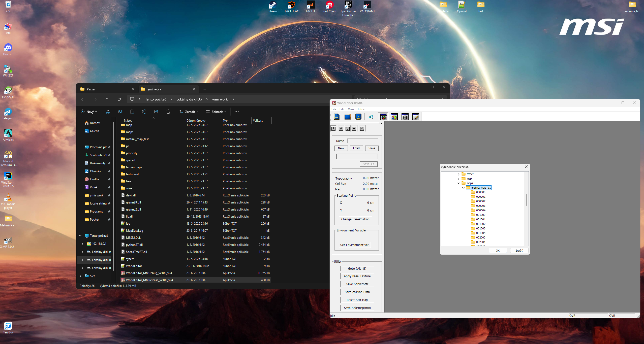
Task: Select the paintbrush window icon
Action: click(x=416, y=117)
